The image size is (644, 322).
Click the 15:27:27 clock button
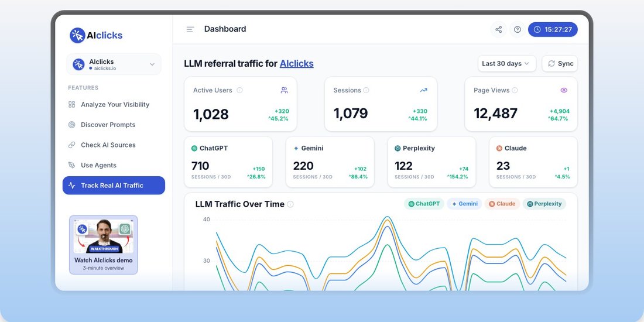pos(553,30)
